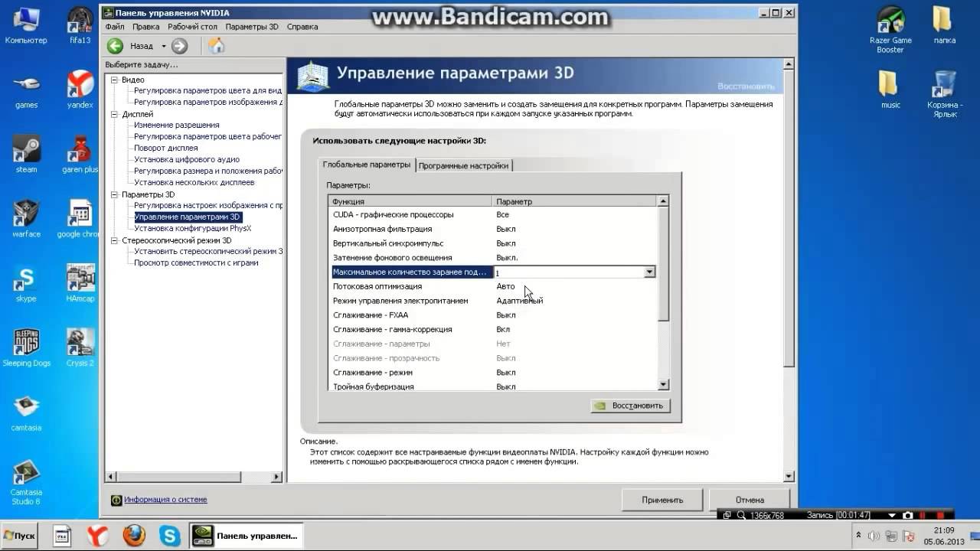Open the Home icon in NVIDIA toolbar
The height and width of the screenshot is (551, 980).
(x=217, y=46)
